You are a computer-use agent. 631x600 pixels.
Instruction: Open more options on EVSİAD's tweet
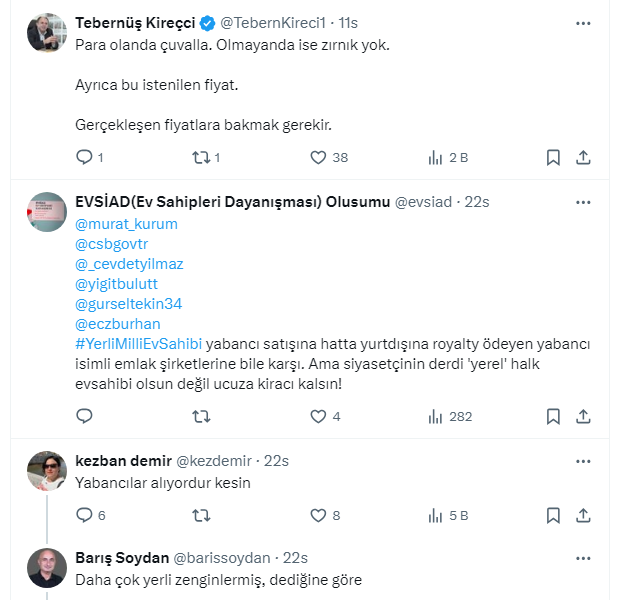(584, 201)
